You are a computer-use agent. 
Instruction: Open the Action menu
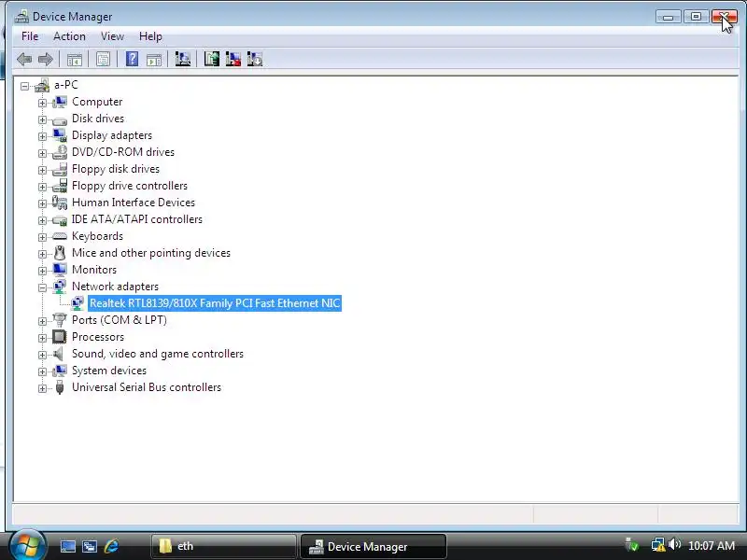click(x=69, y=36)
